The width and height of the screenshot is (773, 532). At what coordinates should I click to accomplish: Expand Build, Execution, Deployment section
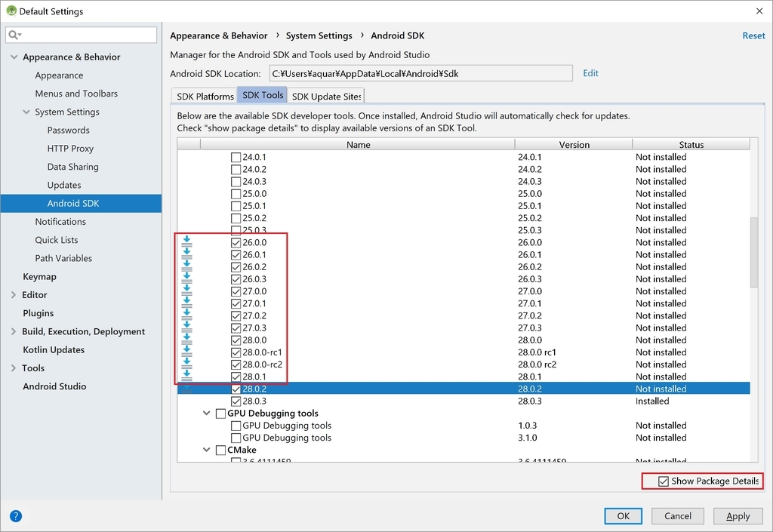(14, 331)
